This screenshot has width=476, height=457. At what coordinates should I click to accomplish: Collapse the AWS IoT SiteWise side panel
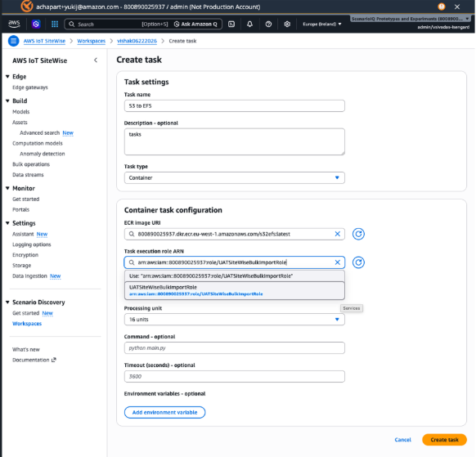[x=96, y=60]
